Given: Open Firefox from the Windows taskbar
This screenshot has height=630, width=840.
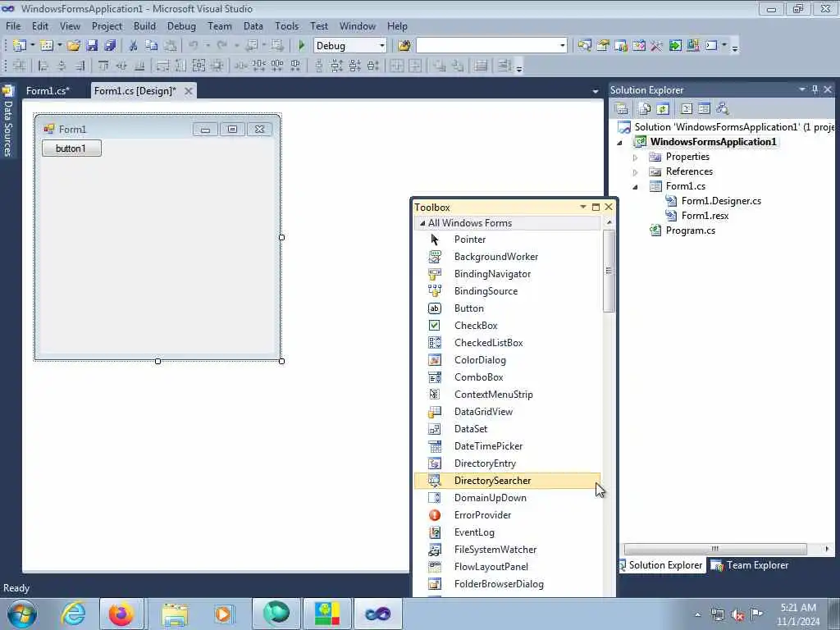Looking at the screenshot, I should (121, 614).
